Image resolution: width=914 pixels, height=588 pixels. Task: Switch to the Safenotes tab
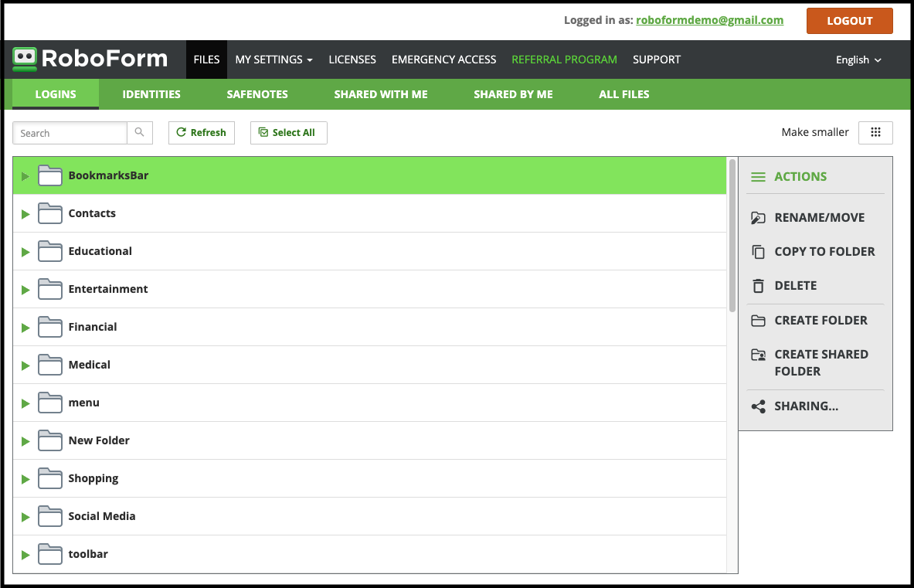[x=257, y=93]
